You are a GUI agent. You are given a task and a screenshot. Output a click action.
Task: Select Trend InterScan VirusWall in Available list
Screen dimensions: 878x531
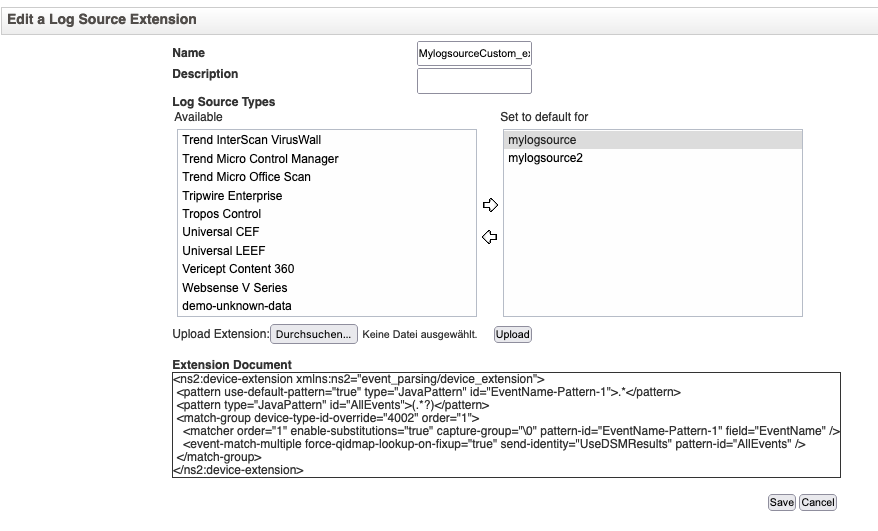pos(251,140)
